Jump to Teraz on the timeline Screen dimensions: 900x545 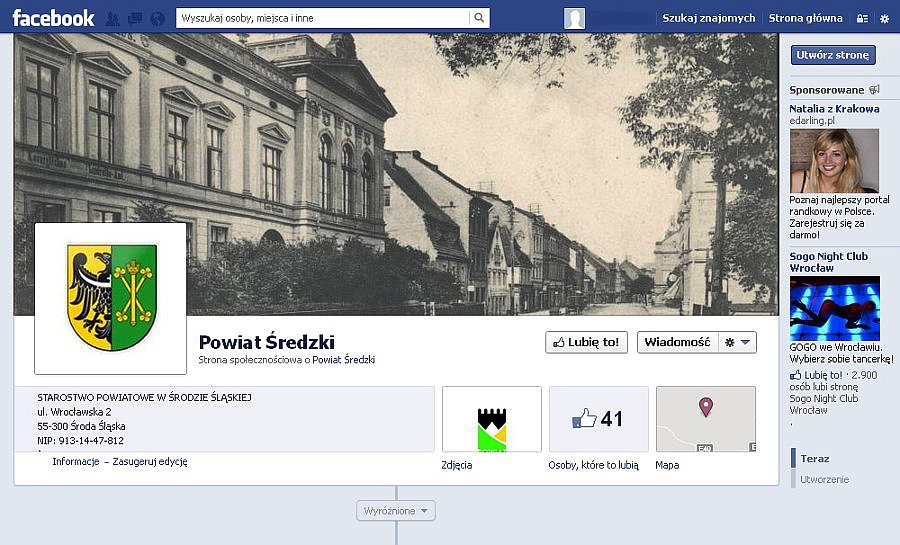pos(814,458)
